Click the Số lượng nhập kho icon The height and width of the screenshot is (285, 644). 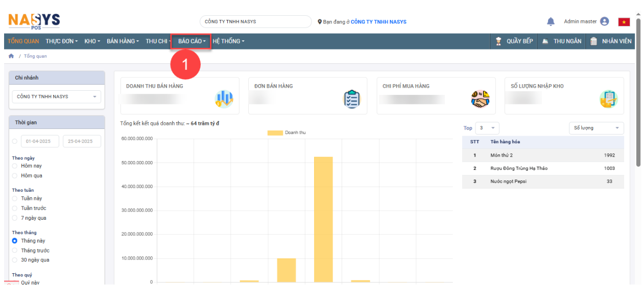pyautogui.click(x=608, y=99)
